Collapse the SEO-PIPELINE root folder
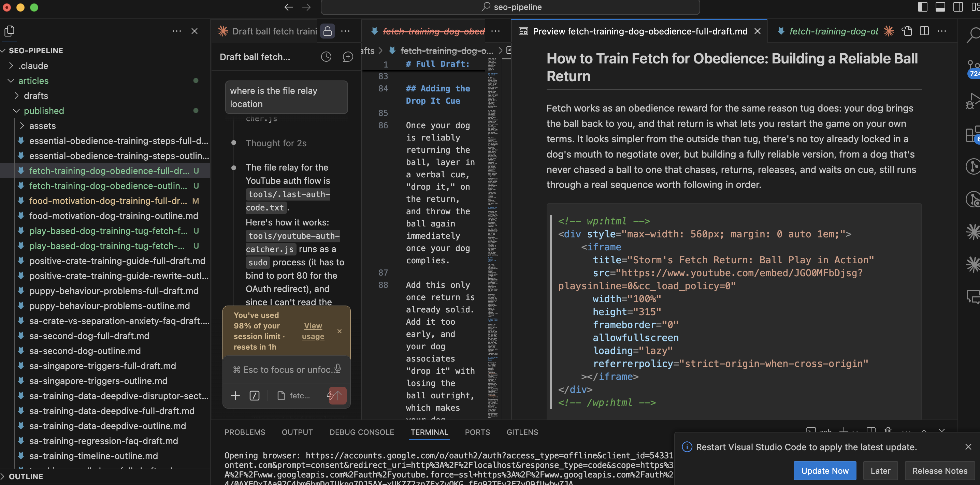 pyautogui.click(x=3, y=50)
